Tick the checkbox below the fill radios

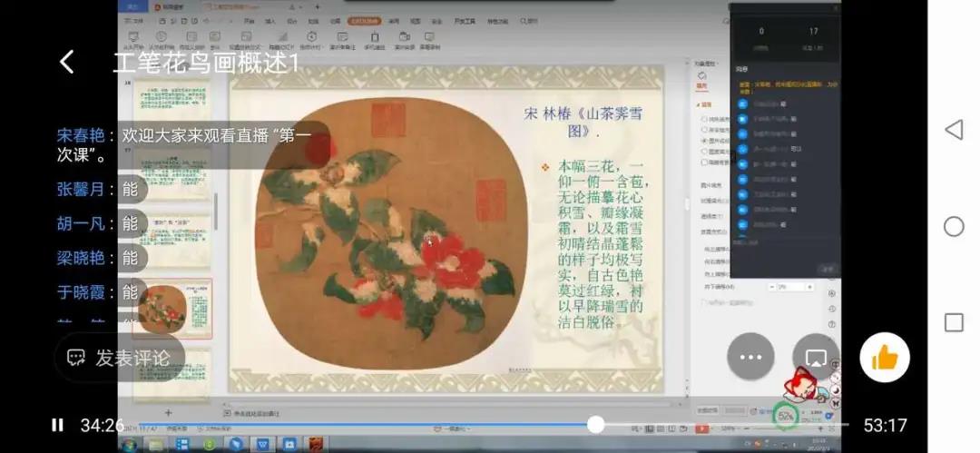click(704, 162)
